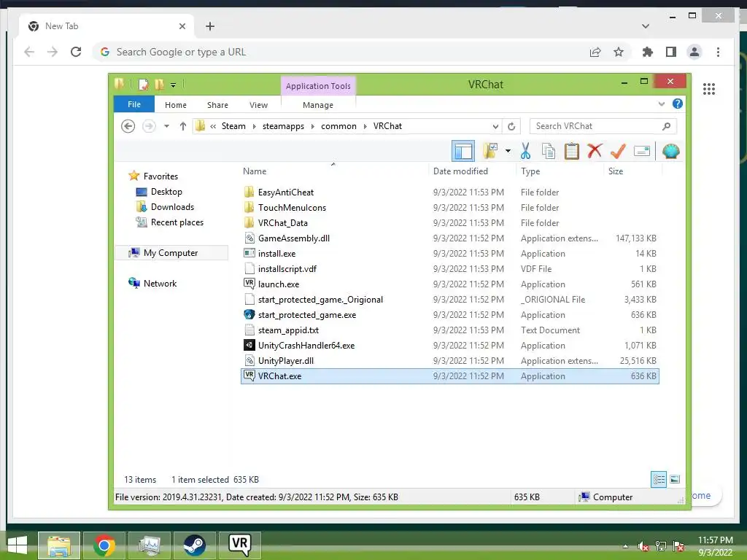
Task: Expand the Steam breadcrumb arrow
Action: pos(254,126)
